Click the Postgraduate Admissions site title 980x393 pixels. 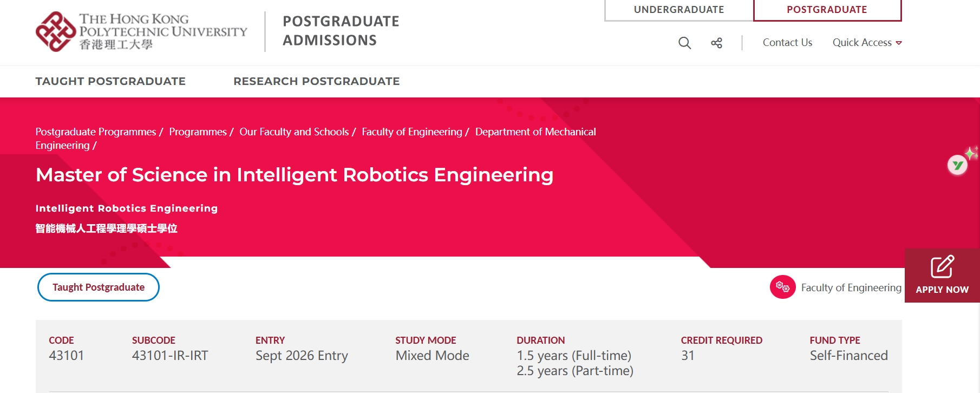[x=341, y=31]
